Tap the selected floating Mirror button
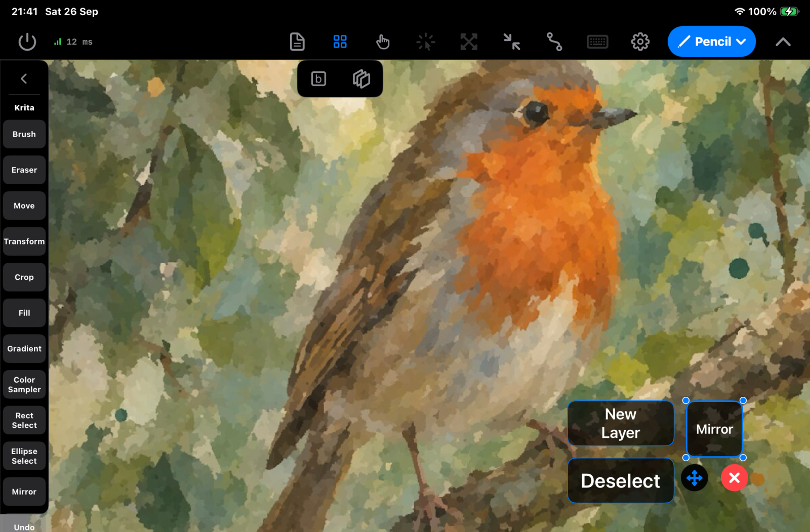The height and width of the screenshot is (532, 810). click(714, 429)
